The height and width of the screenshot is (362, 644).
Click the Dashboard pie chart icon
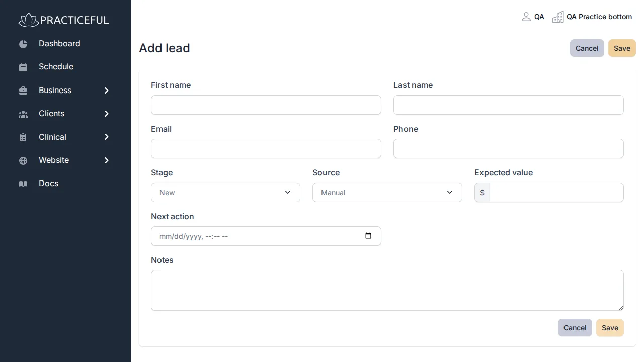pyautogui.click(x=23, y=44)
